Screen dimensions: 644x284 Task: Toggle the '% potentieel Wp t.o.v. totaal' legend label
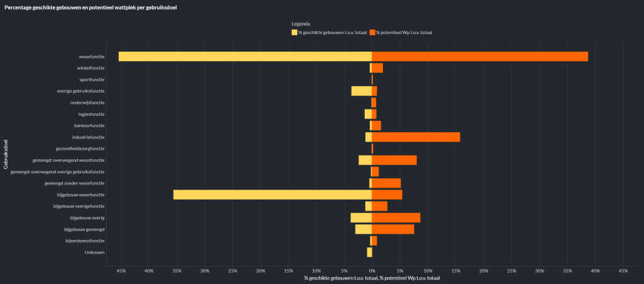coord(404,32)
